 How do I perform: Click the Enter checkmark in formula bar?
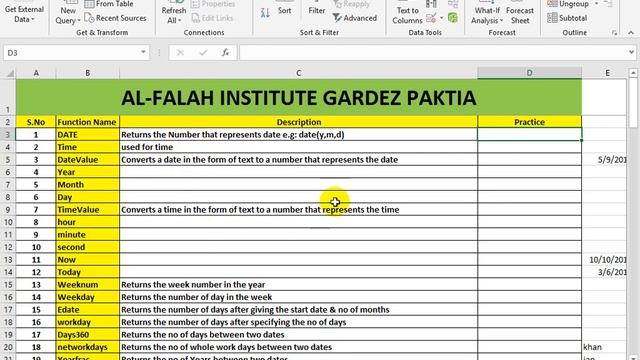click(203, 53)
